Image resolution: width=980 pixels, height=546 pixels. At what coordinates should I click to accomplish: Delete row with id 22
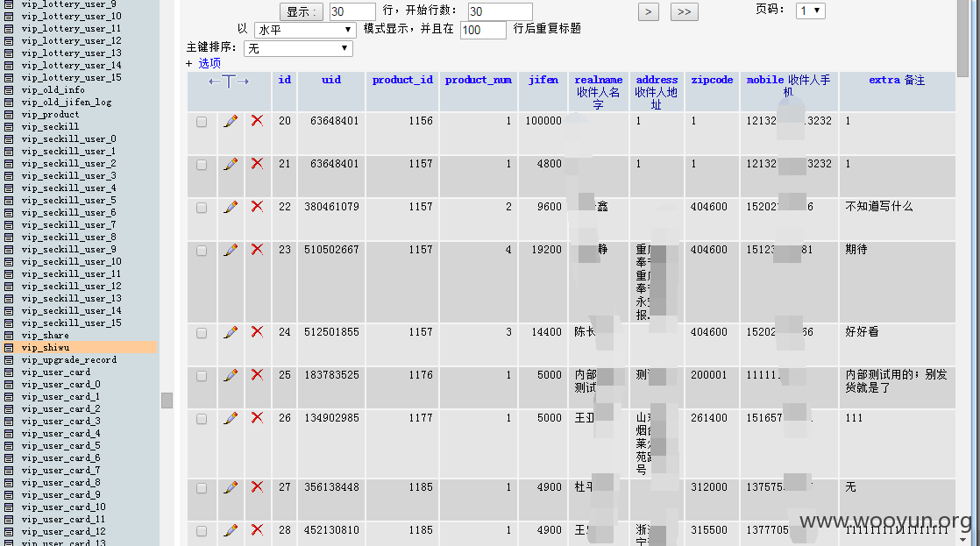point(257,206)
